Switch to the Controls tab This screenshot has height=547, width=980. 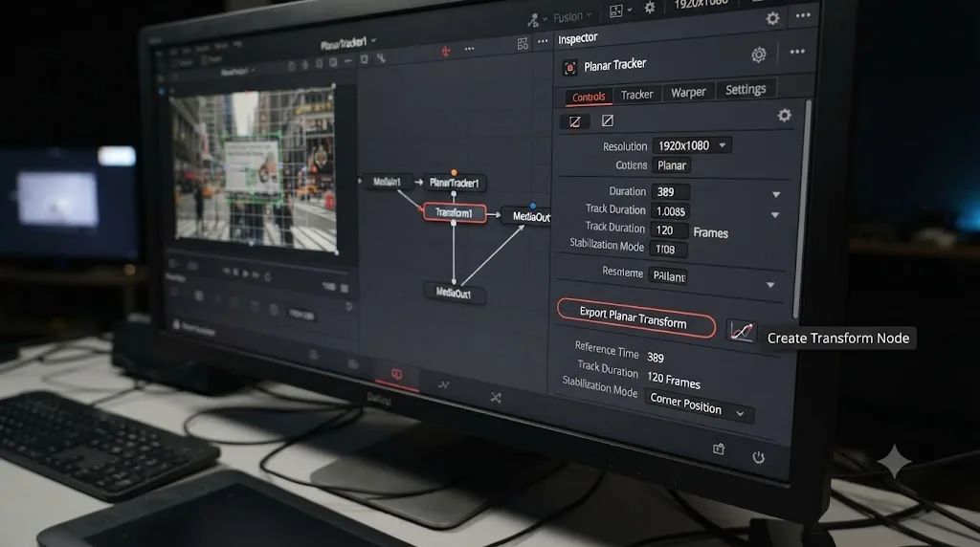(x=589, y=97)
